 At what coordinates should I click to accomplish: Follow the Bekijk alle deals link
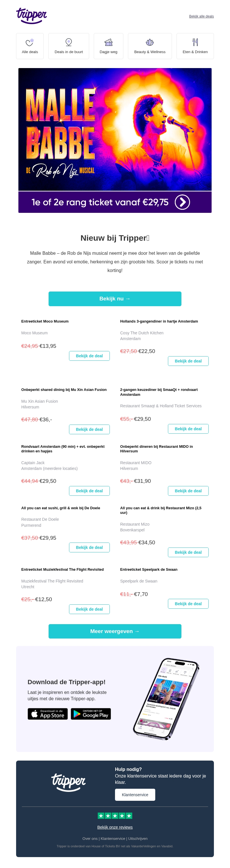201,16
